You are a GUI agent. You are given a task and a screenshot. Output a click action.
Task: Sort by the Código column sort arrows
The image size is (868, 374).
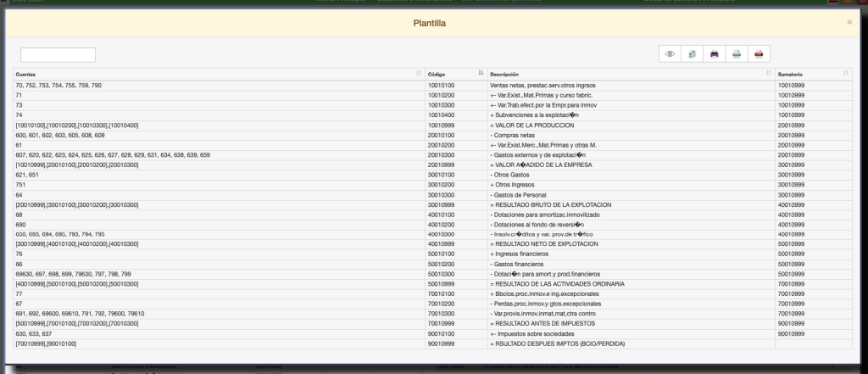click(481, 74)
